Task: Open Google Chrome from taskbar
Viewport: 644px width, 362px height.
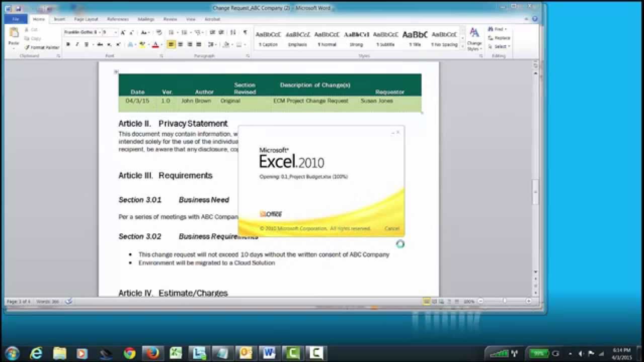Action: (x=129, y=353)
